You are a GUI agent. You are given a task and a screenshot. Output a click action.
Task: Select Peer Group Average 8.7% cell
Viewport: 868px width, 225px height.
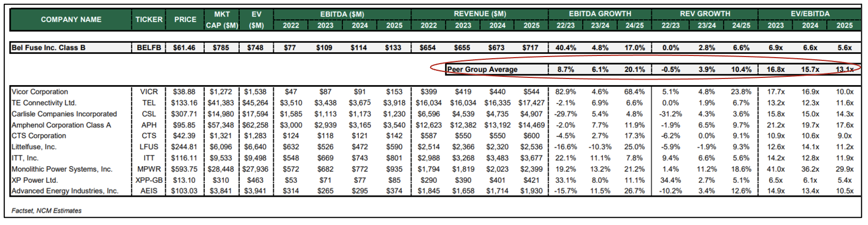[x=566, y=70]
